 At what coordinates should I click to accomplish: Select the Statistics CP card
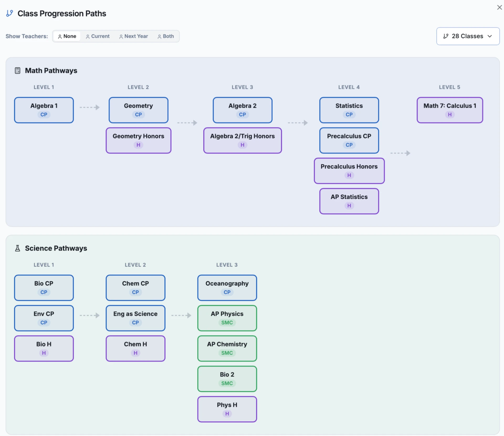(349, 110)
